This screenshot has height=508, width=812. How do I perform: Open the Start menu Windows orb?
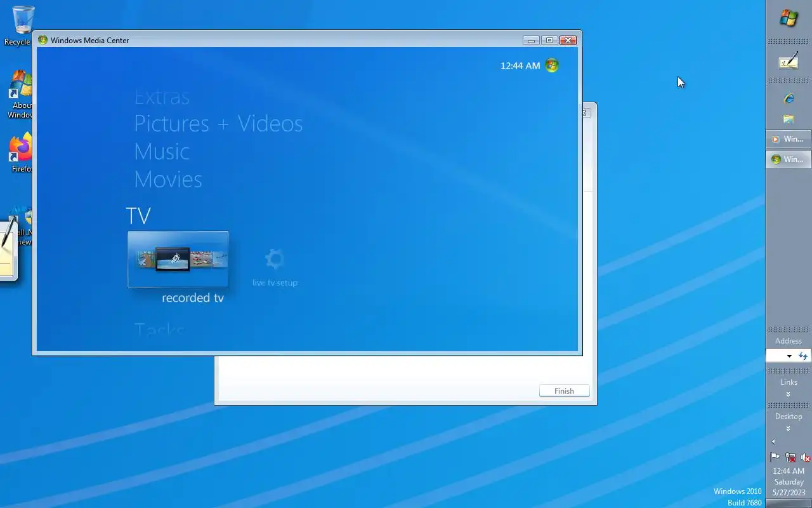click(x=789, y=18)
